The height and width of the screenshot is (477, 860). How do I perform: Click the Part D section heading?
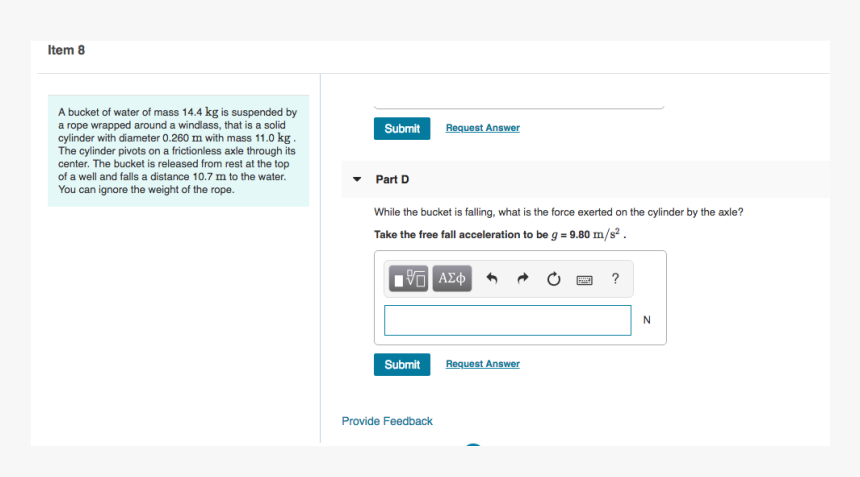click(x=392, y=180)
